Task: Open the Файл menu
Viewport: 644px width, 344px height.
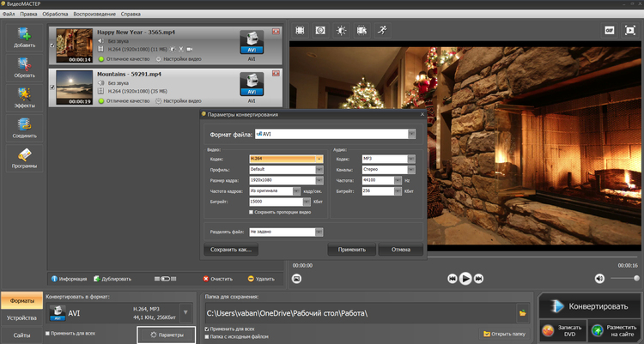Action: (9, 14)
